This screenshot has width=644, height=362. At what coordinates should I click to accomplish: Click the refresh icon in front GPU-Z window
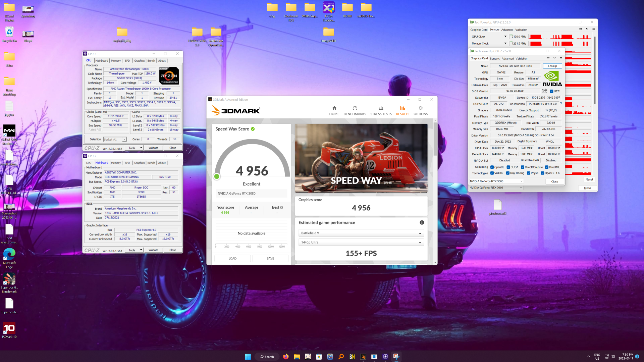(554, 58)
